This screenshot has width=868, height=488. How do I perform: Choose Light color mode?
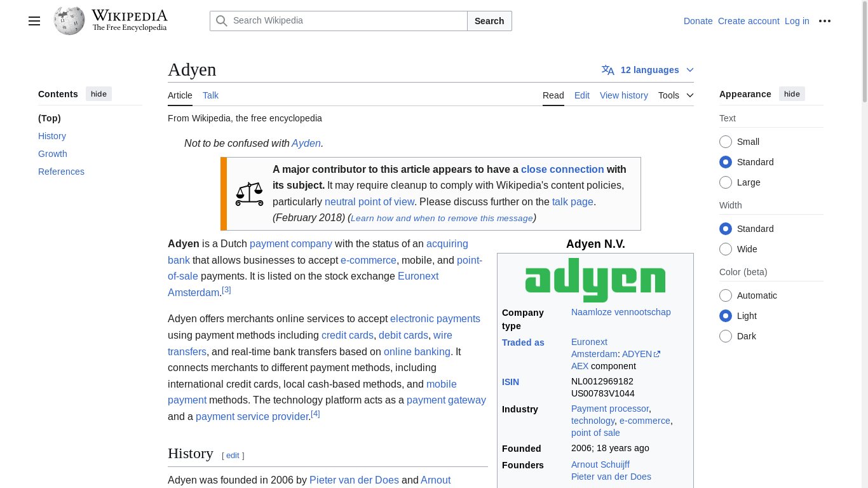(x=726, y=316)
